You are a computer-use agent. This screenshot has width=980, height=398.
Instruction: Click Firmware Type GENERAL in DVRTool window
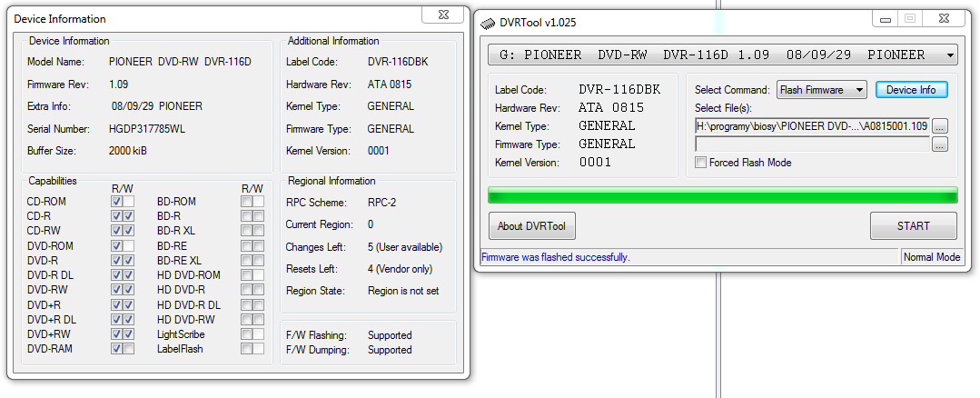click(x=607, y=144)
